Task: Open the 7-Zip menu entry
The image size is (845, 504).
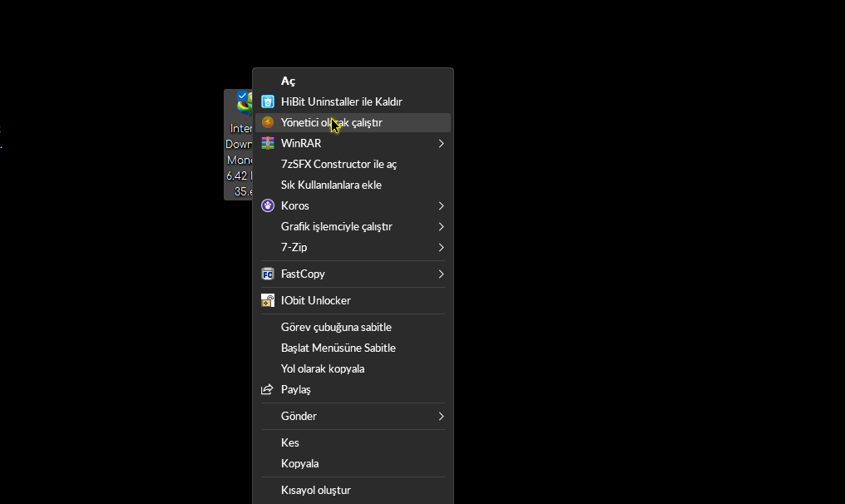Action: [353, 247]
